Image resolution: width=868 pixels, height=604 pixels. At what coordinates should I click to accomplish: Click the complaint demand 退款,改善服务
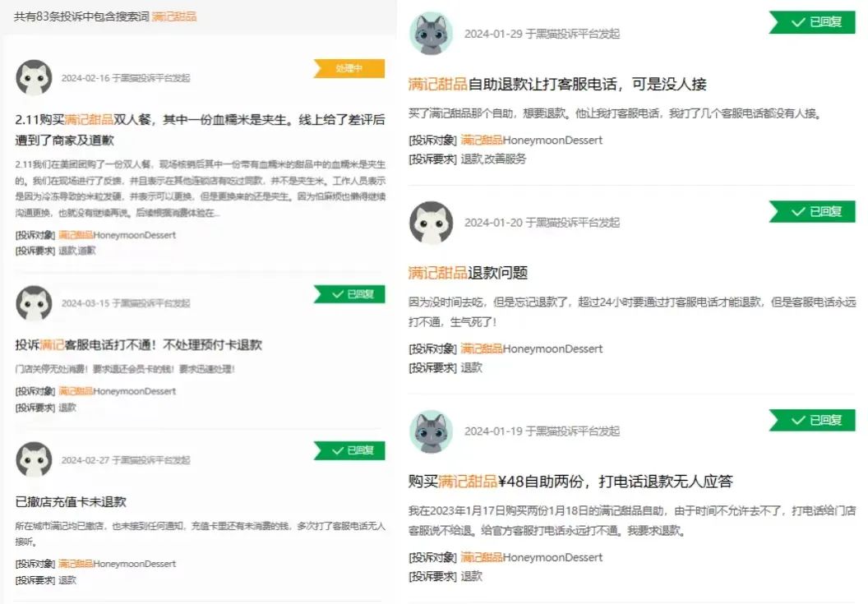(x=493, y=159)
